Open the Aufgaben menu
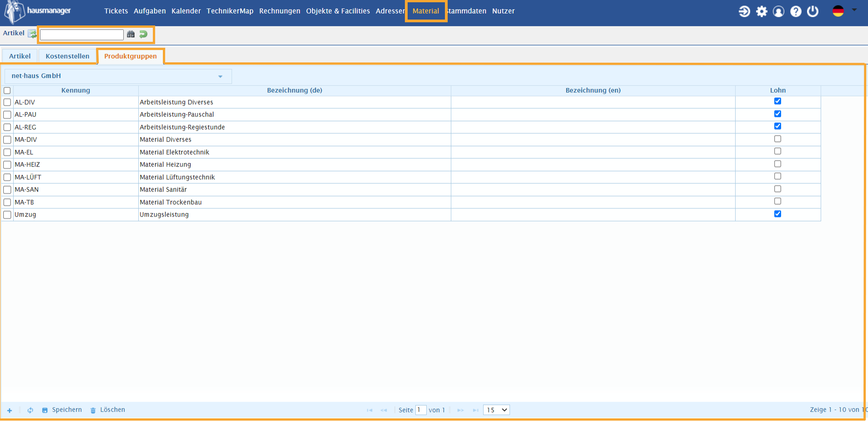Screen dimensions: 868x422 pos(150,11)
